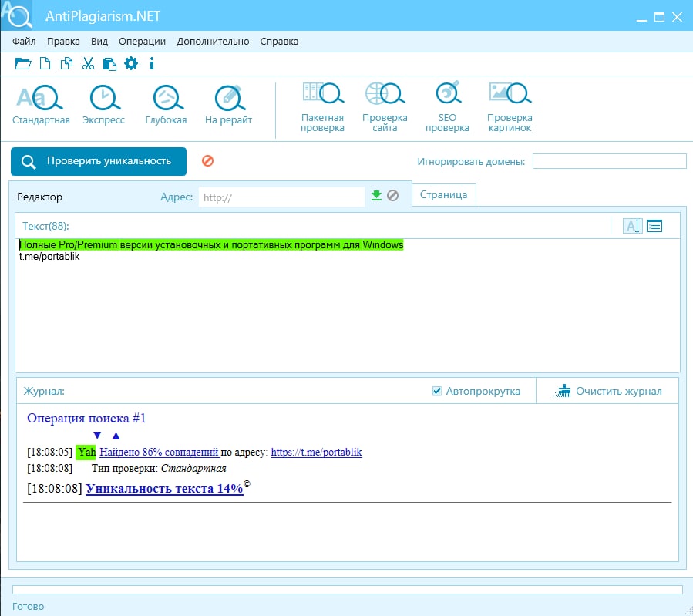Screen dimensions: 693x616
Task: Select Экспресс check mode
Action: point(104,105)
